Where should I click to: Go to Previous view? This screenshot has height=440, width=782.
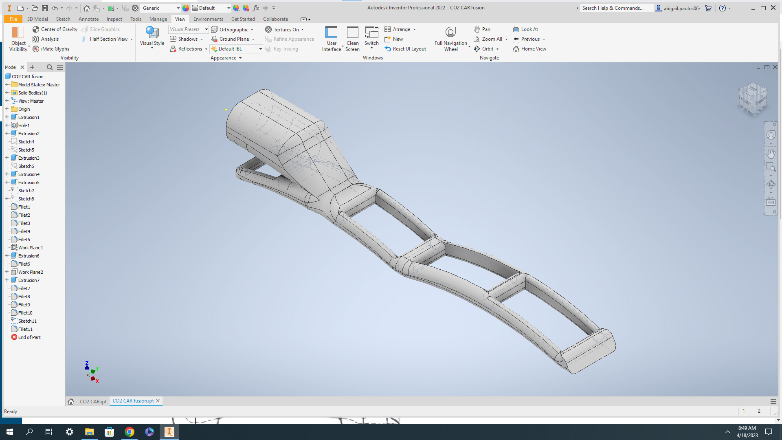(x=526, y=39)
